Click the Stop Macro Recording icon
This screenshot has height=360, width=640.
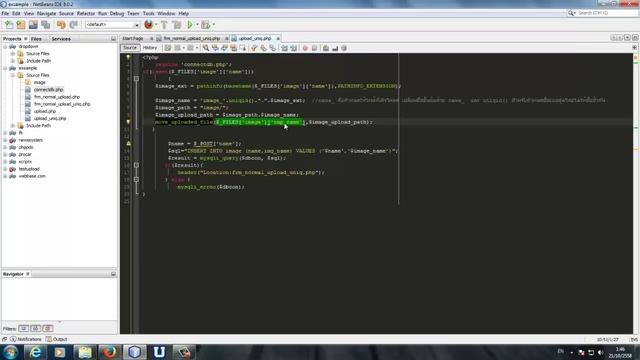click(x=314, y=48)
